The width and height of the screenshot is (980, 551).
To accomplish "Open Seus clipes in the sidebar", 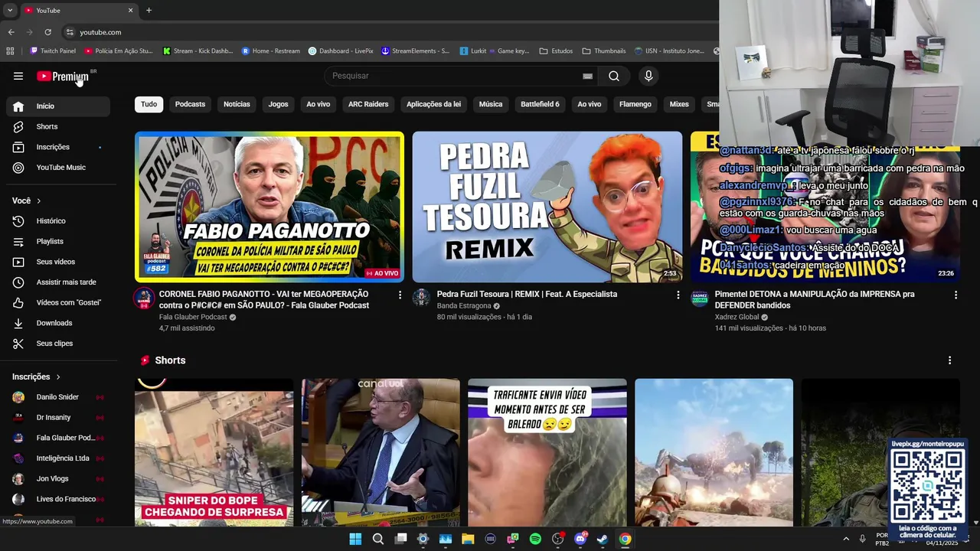I will tap(58, 344).
